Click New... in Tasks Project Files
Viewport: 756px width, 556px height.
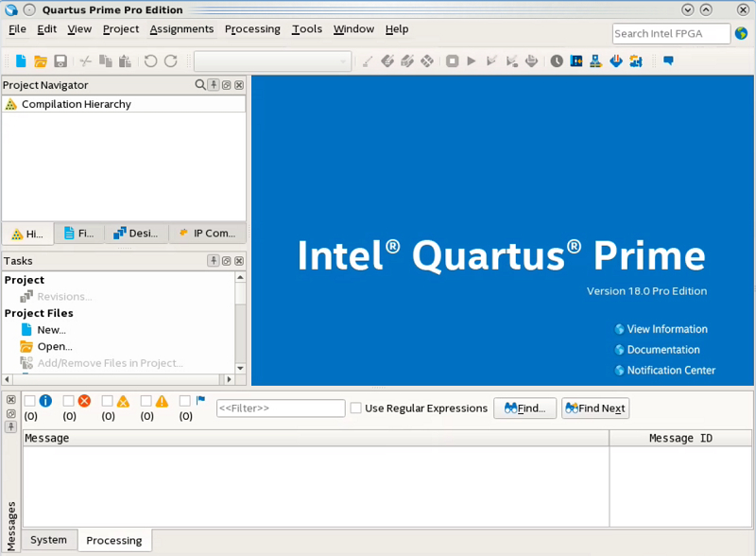point(52,330)
